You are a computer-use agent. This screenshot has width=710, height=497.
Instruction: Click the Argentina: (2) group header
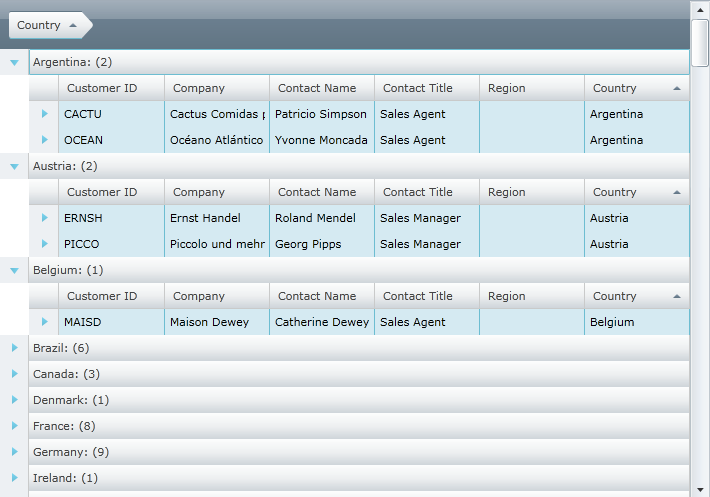pyautogui.click(x=359, y=62)
